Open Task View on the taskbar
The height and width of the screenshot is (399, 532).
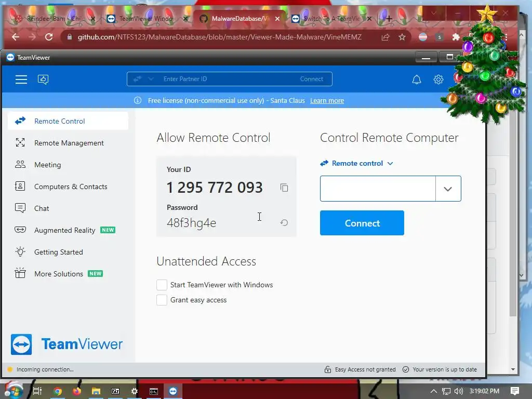(37, 392)
